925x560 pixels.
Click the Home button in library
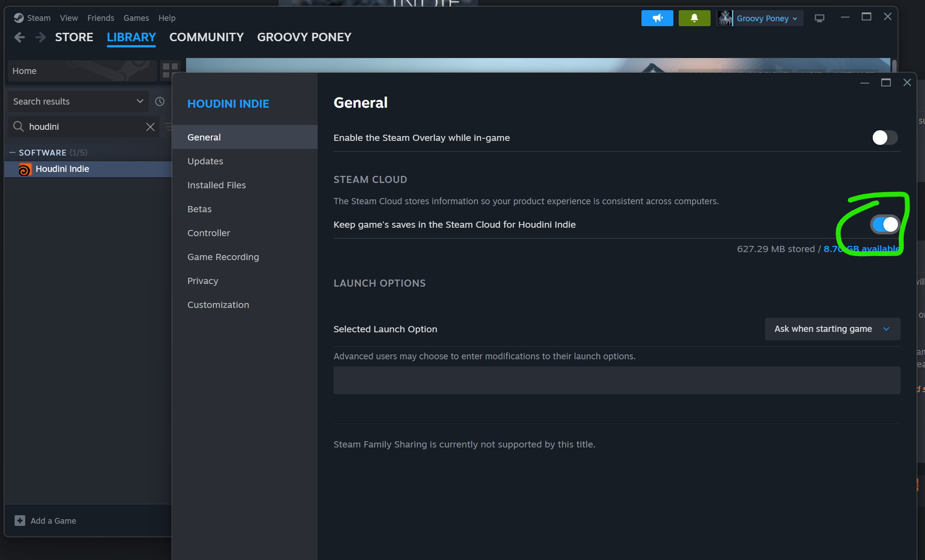[82, 71]
